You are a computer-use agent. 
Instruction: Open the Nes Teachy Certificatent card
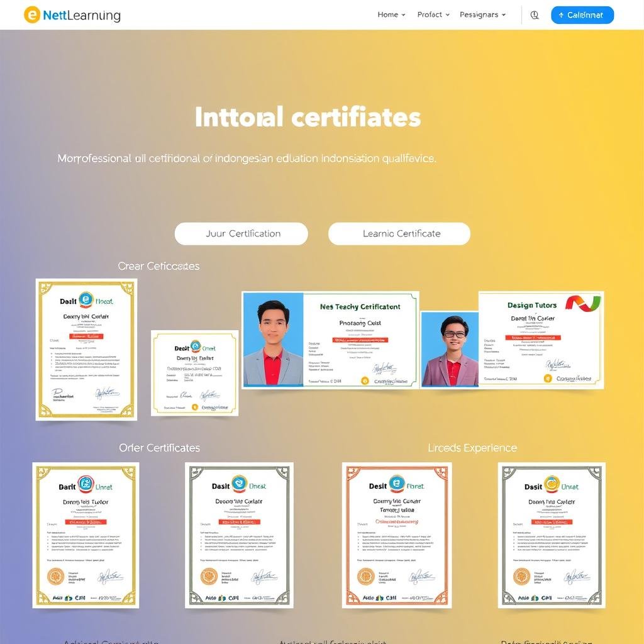[361, 340]
